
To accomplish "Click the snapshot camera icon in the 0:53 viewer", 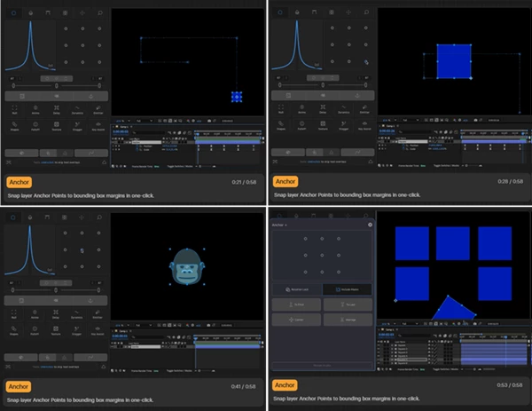I will [475, 324].
